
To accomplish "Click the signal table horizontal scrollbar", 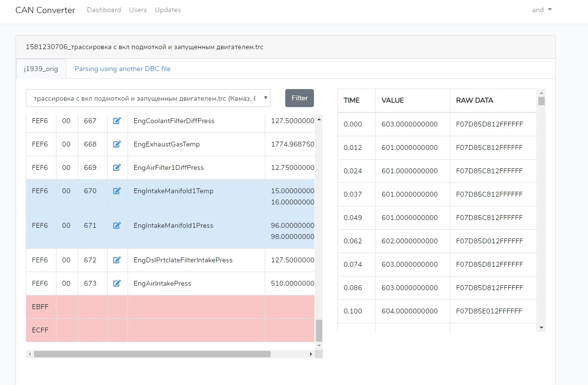I will click(x=152, y=354).
